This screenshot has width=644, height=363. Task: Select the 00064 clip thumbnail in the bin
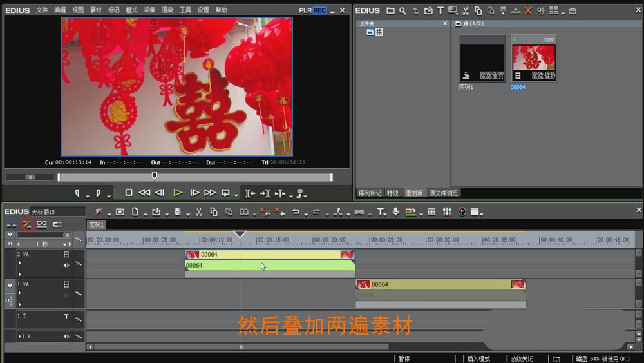(533, 59)
